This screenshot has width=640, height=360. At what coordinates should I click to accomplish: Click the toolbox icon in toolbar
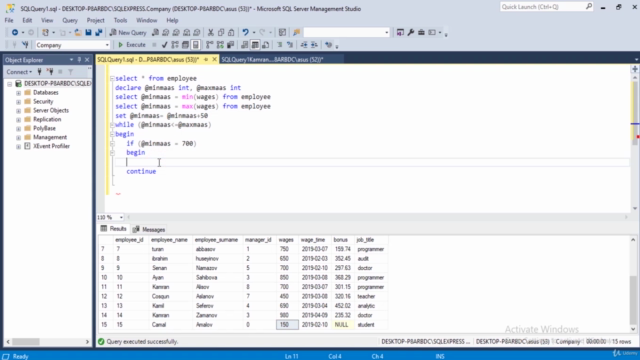point(421,32)
